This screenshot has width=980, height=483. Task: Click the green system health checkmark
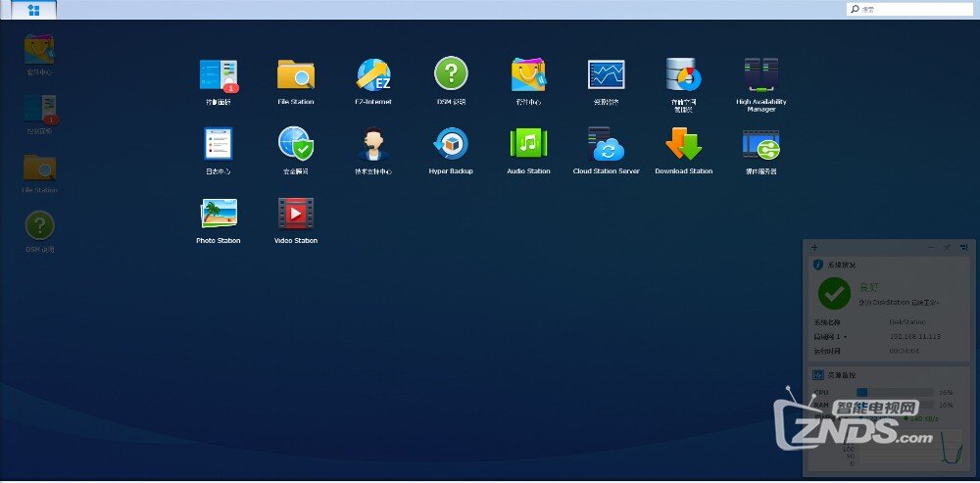pos(834,293)
